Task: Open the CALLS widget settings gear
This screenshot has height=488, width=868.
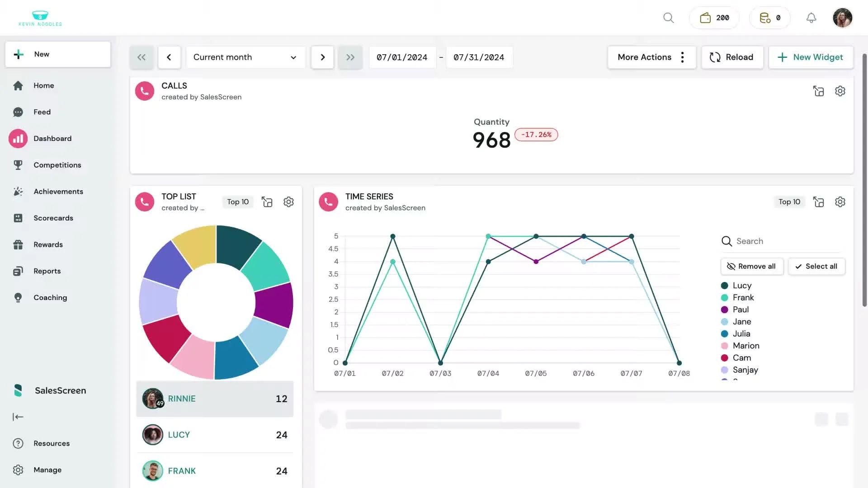Action: [840, 91]
